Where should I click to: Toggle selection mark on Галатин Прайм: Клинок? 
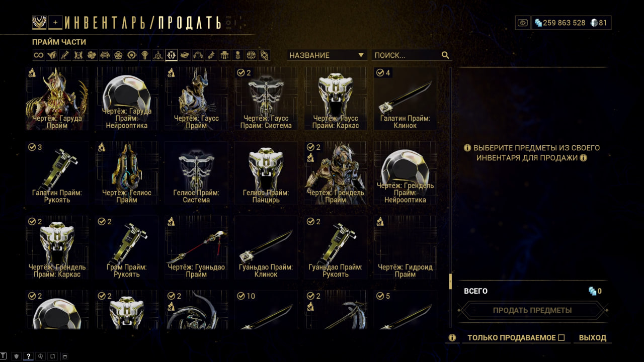tap(380, 73)
